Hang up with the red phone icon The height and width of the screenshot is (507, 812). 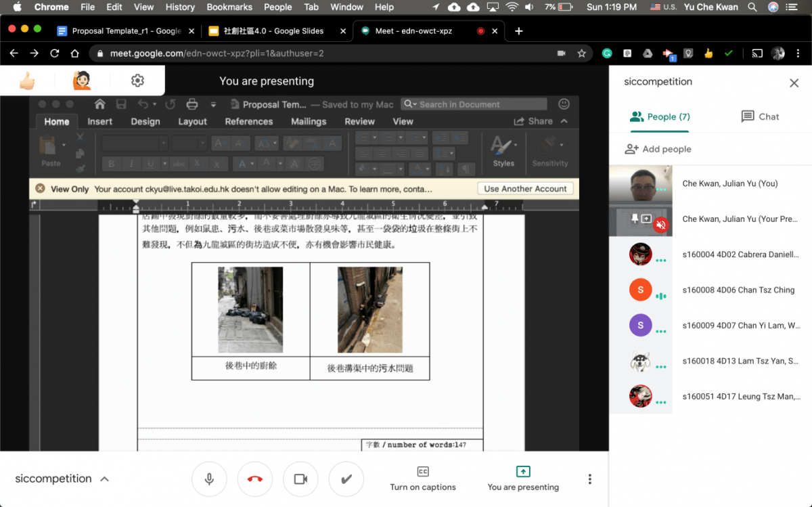[x=255, y=479]
